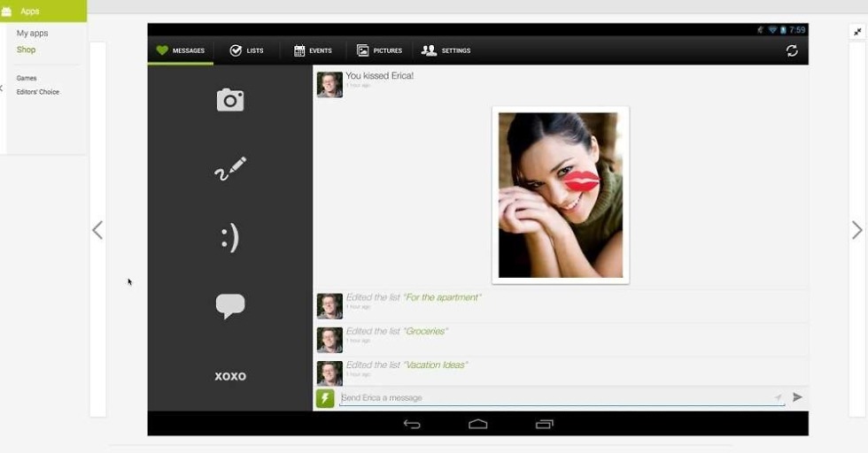Collapse the screenshot viewer with shrink icon
The image size is (868, 453).
coord(857,32)
